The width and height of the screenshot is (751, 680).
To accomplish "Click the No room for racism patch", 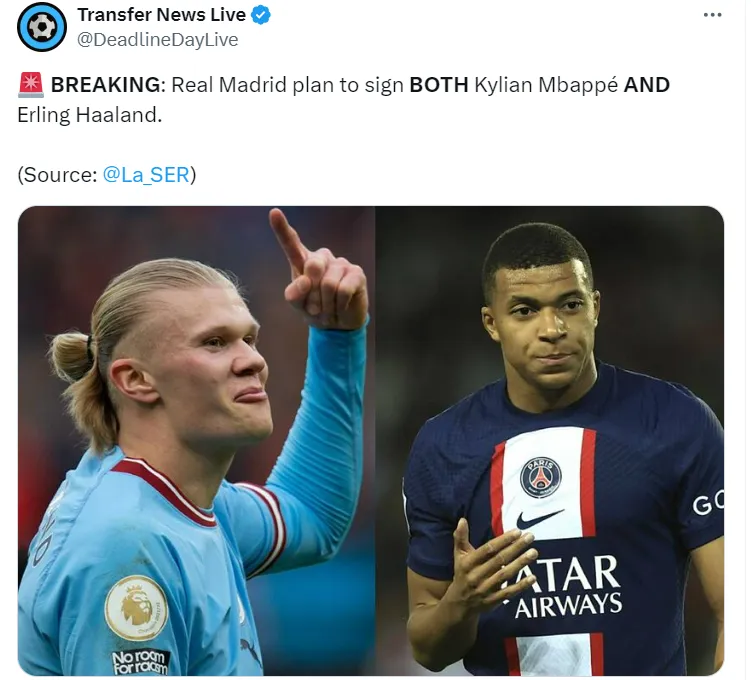I will (140, 662).
